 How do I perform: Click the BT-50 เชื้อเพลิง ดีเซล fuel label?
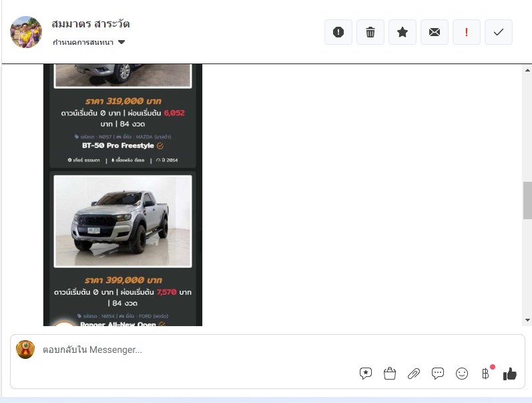click(128, 160)
